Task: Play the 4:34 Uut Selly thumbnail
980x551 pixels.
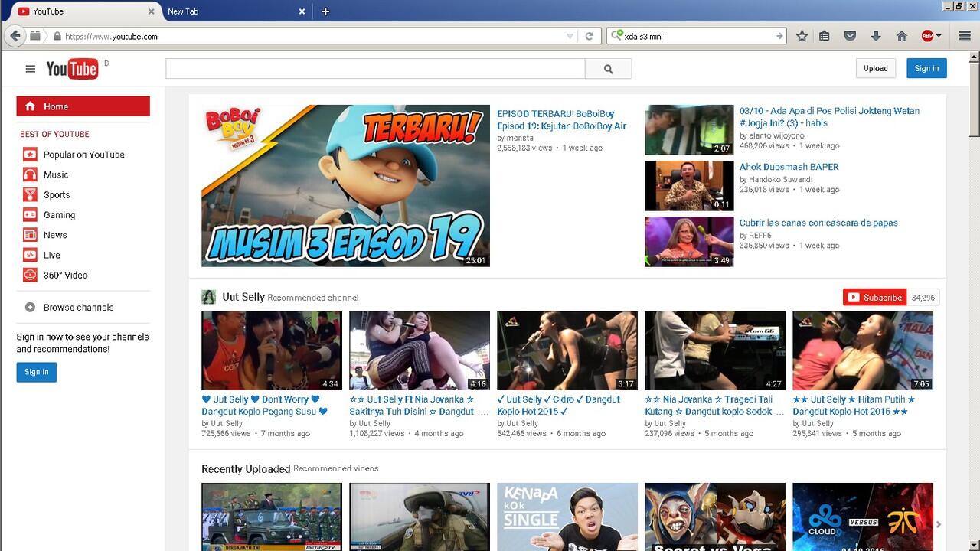Action: click(272, 350)
